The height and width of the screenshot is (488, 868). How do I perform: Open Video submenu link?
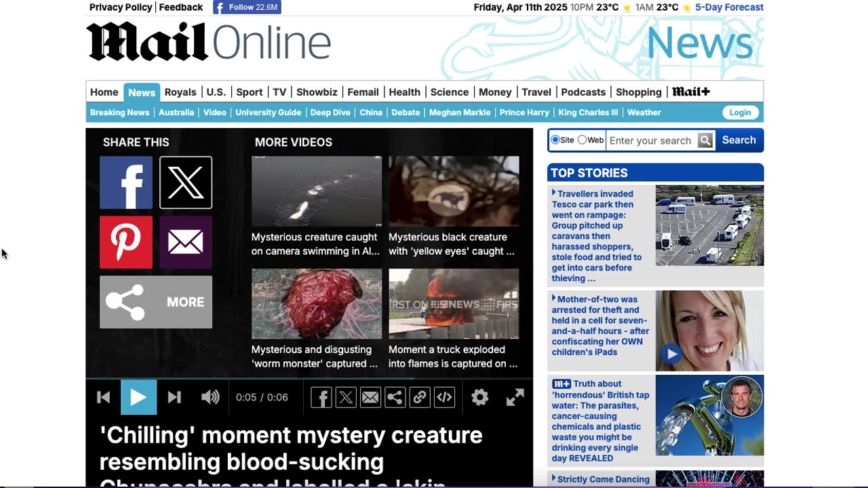(215, 113)
